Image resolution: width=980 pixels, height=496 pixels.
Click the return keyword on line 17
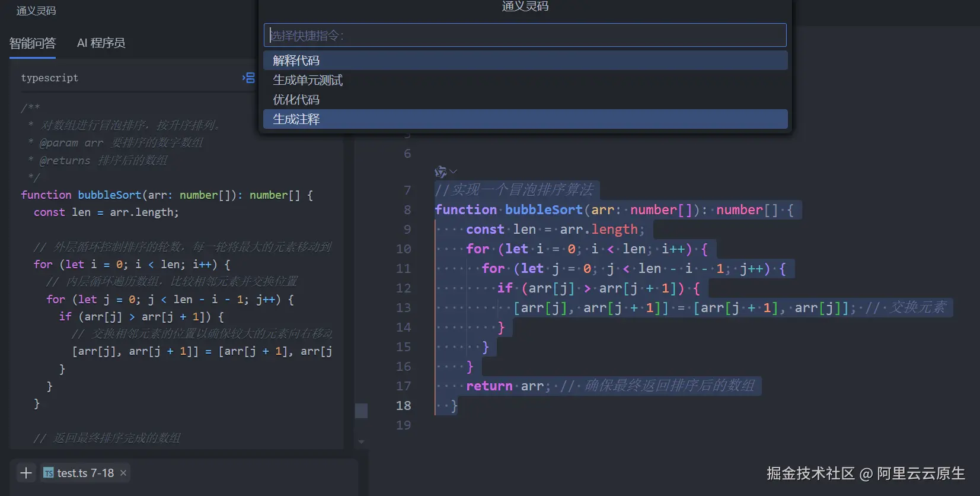click(489, 386)
